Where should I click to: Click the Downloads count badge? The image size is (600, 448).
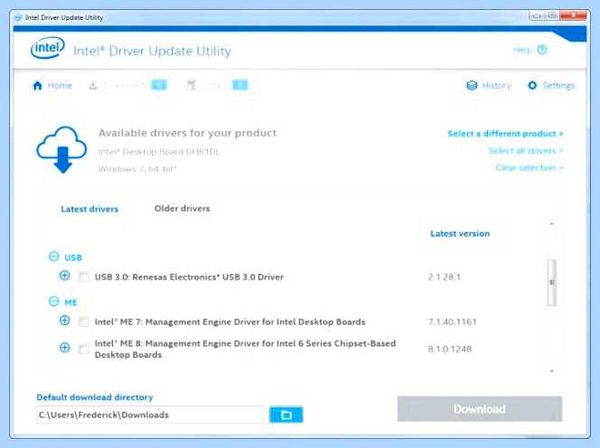pyautogui.click(x=159, y=85)
